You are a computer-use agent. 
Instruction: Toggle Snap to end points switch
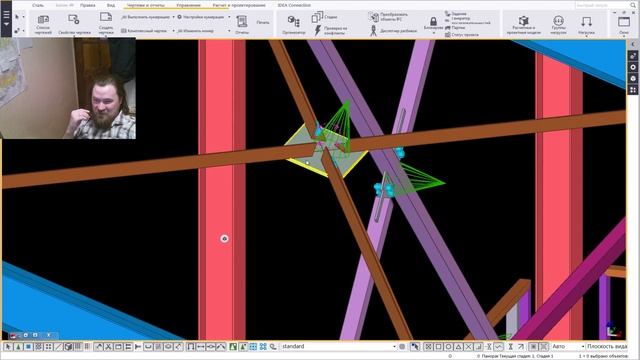point(438,347)
